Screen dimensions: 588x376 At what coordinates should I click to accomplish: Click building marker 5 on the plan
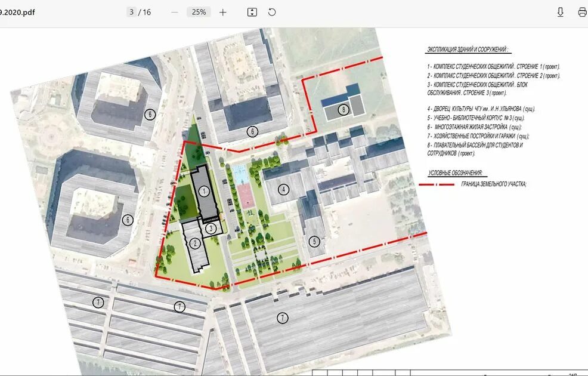(x=314, y=242)
